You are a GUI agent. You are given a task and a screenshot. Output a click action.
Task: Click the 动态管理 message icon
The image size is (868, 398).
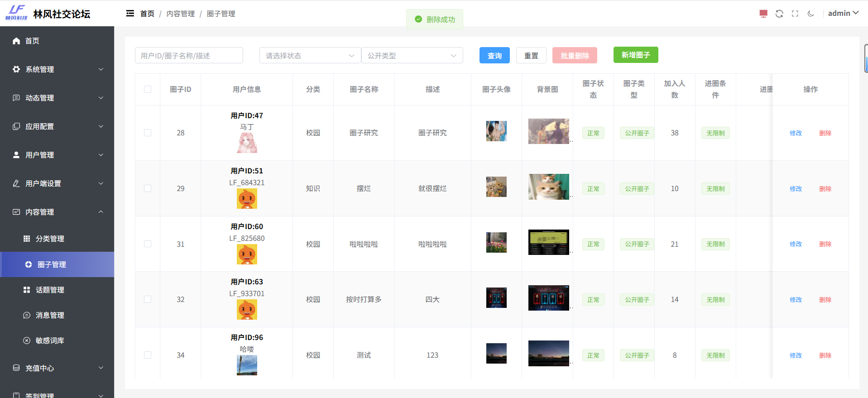(x=16, y=98)
